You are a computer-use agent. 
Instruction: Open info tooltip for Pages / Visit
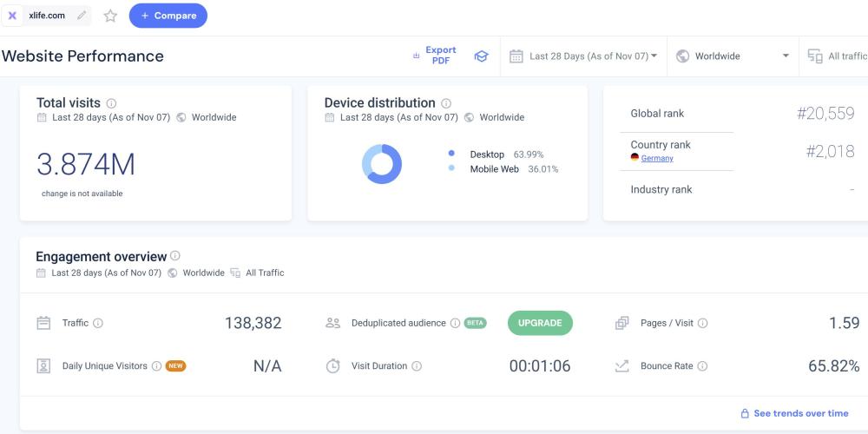702,323
